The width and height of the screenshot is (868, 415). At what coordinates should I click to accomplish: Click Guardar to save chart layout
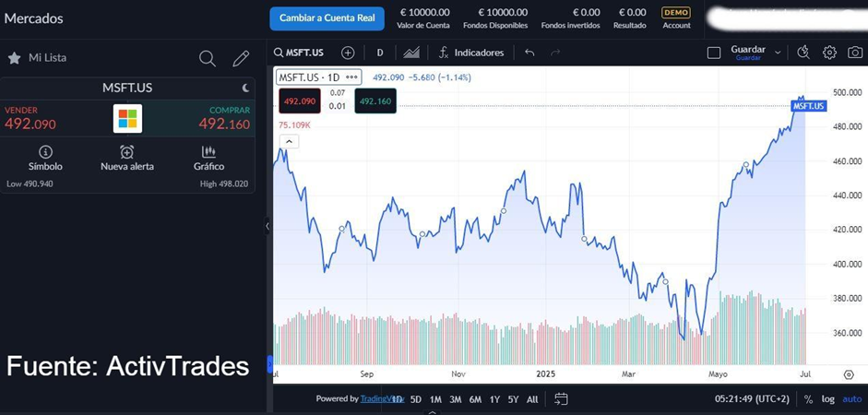748,53
